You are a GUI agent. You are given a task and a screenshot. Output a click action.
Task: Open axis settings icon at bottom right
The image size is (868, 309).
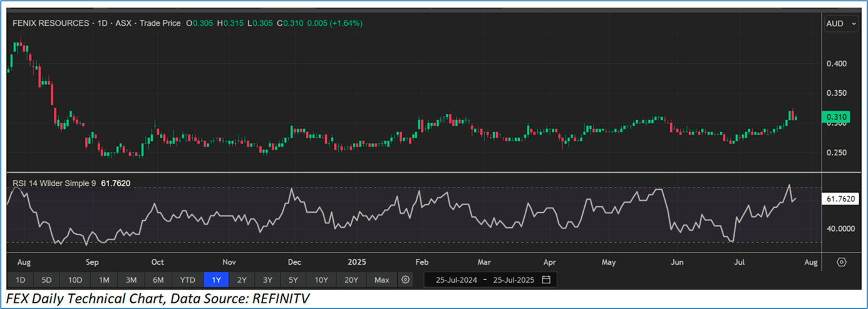pos(841,261)
